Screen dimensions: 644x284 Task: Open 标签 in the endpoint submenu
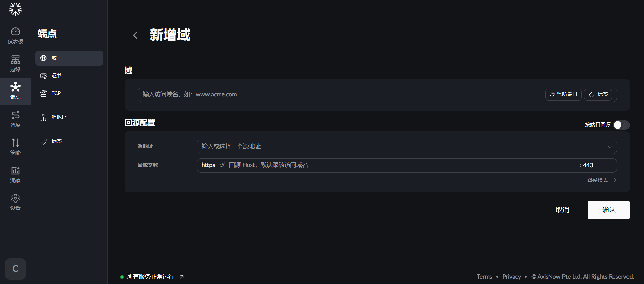pos(69,141)
